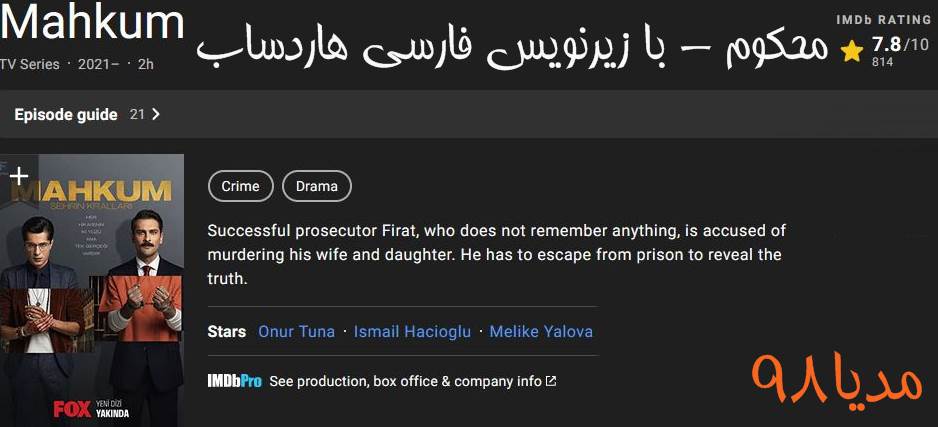The image size is (938, 427).
Task: Click the Mahkum title heading
Action: (92, 22)
